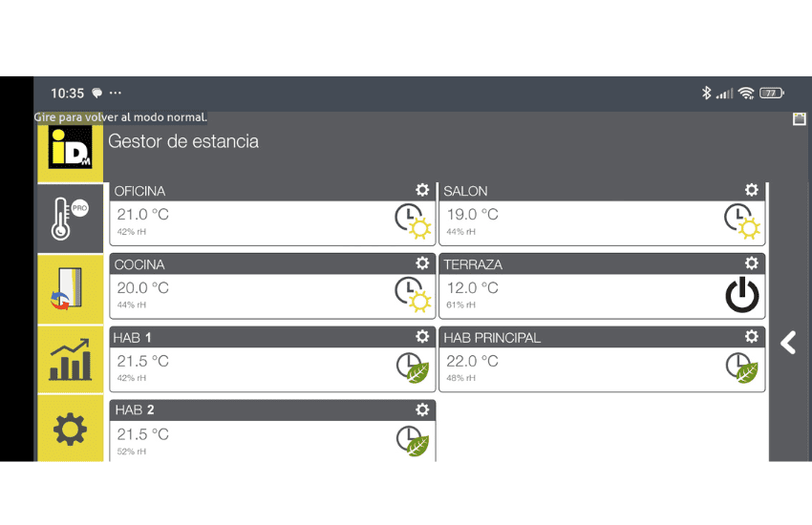Click the COCINA room settings gear
Viewport: 812px width, 525px height.
(x=422, y=263)
